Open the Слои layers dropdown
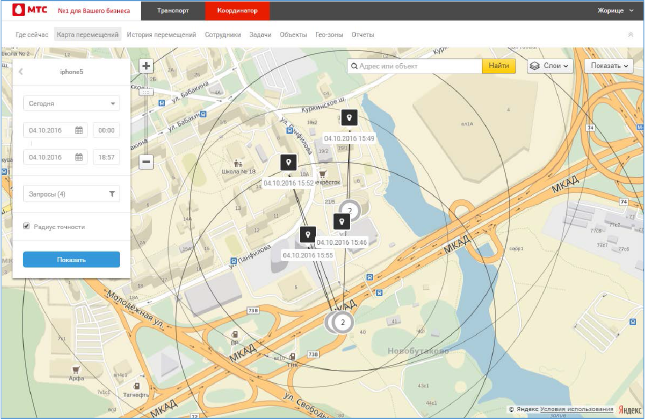This screenshot has width=645, height=419. coord(550,66)
